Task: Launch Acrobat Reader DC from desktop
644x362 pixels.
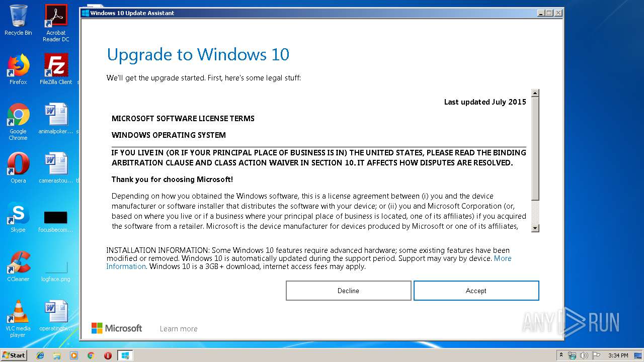Action: pos(56,23)
